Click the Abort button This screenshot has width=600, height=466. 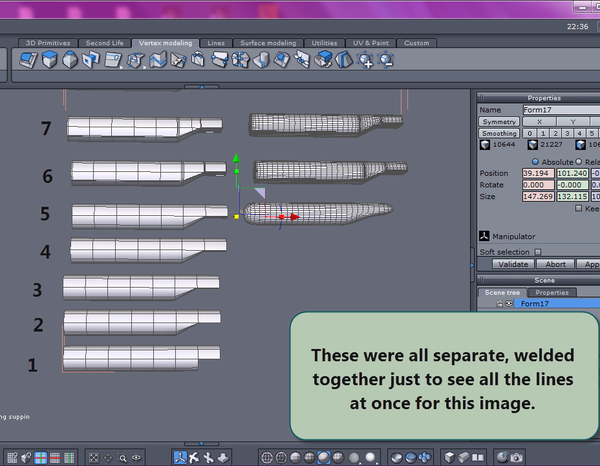pyautogui.click(x=553, y=265)
